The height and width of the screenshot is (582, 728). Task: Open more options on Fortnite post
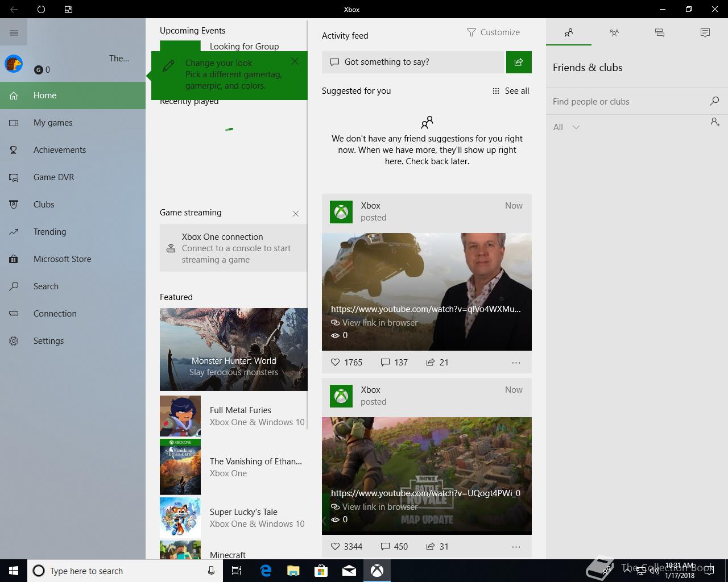(516, 546)
